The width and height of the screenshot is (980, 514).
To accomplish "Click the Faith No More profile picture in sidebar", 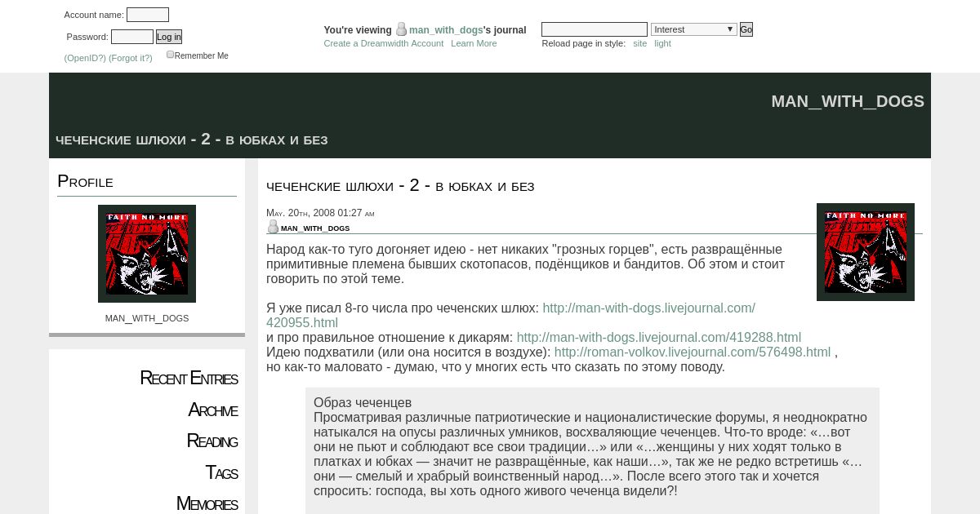I will pos(147,254).
